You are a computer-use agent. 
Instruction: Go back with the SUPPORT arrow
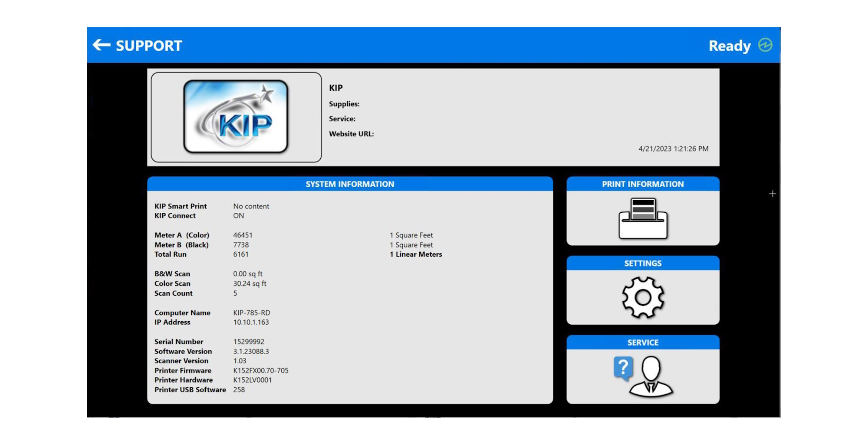click(102, 45)
